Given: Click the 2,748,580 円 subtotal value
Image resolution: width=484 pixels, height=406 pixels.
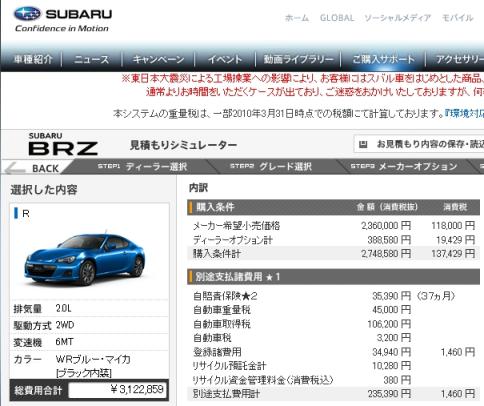Looking at the screenshot, I should [x=386, y=254].
